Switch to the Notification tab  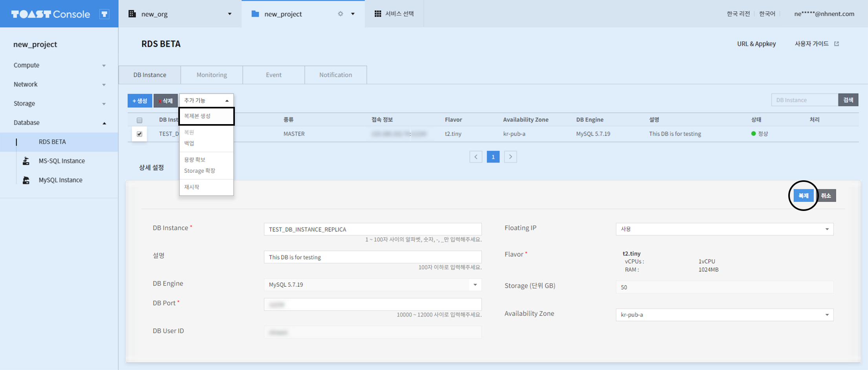[336, 75]
